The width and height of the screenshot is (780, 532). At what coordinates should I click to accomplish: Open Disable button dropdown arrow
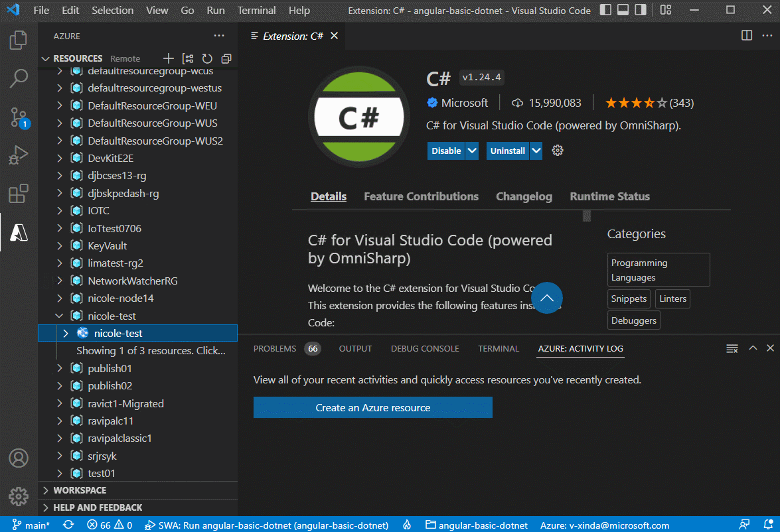click(x=472, y=151)
